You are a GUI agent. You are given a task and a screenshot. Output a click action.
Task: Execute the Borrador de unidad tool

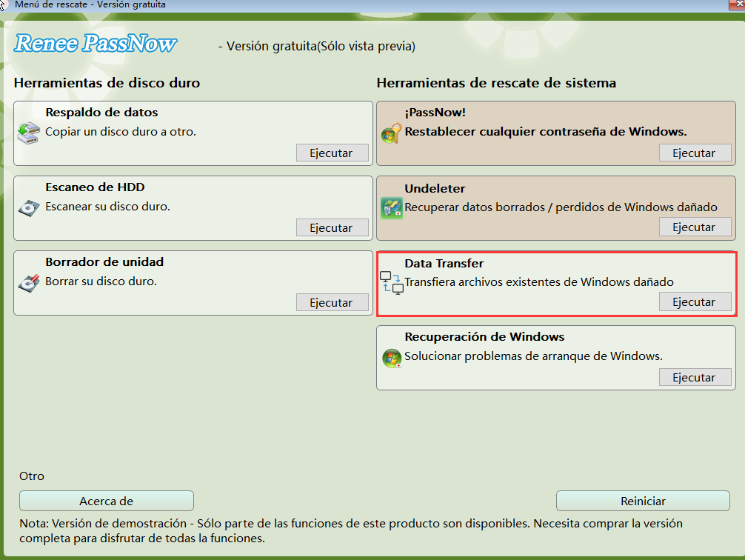[332, 302]
